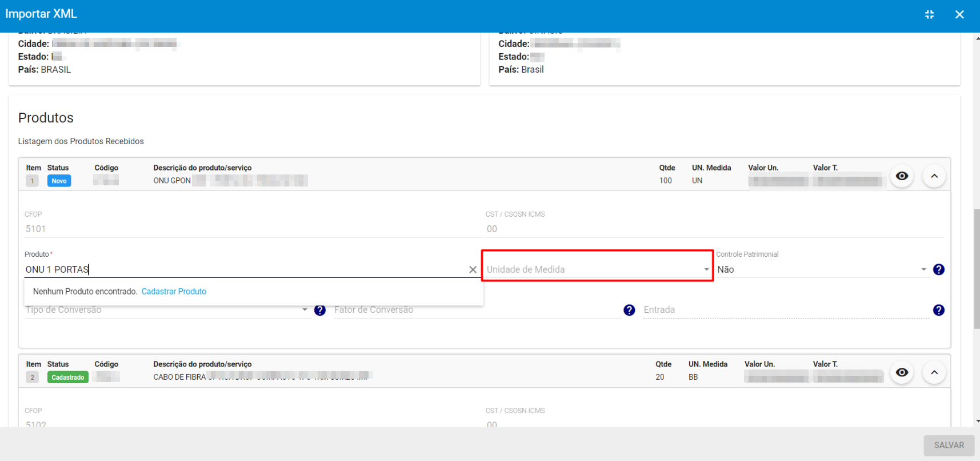Click the CFOP 5101 field

[253, 229]
